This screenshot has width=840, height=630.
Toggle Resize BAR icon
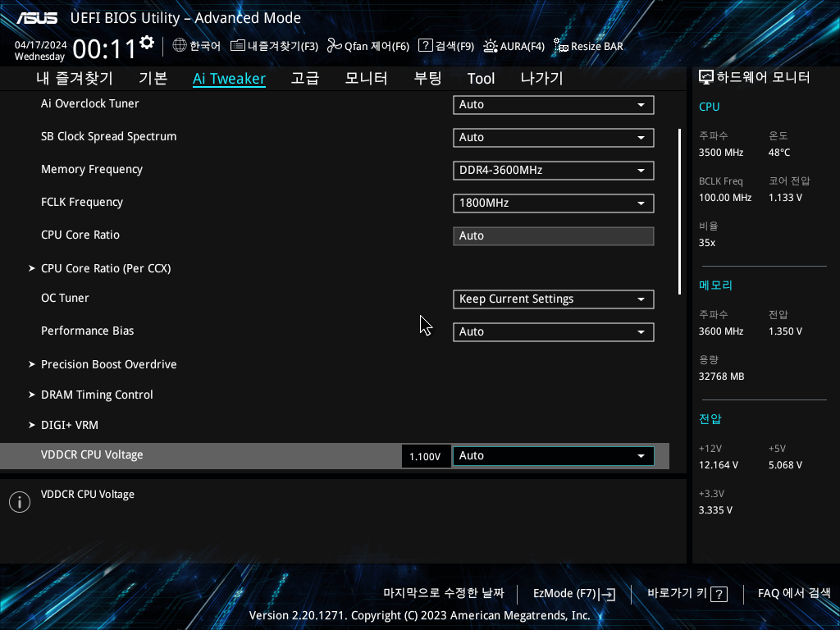pos(561,46)
